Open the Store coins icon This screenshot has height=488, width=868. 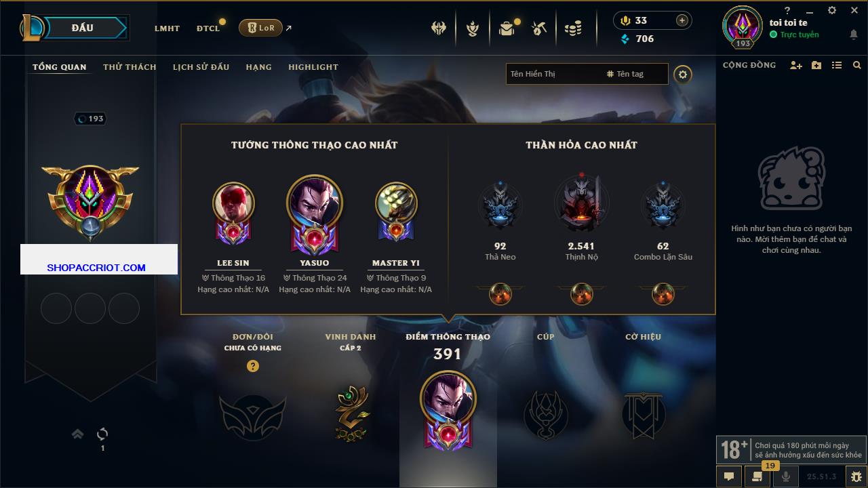click(573, 28)
